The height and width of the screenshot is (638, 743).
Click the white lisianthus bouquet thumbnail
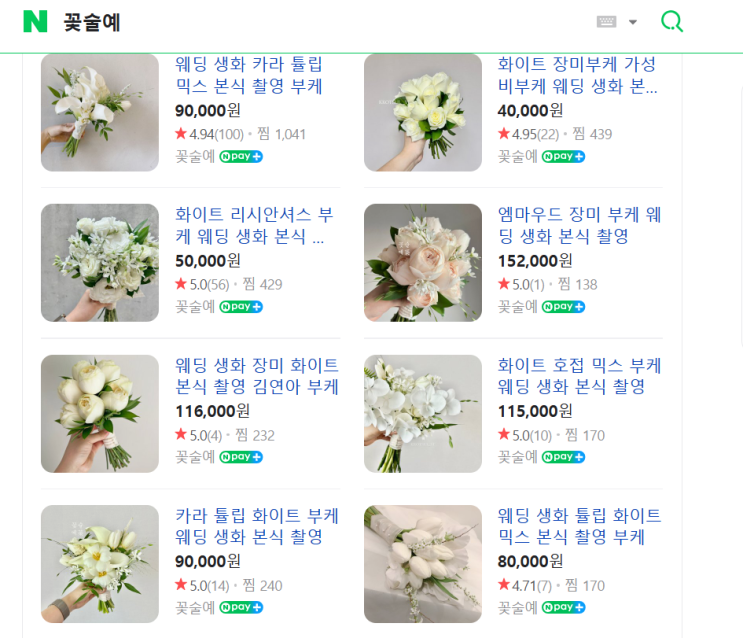click(100, 263)
